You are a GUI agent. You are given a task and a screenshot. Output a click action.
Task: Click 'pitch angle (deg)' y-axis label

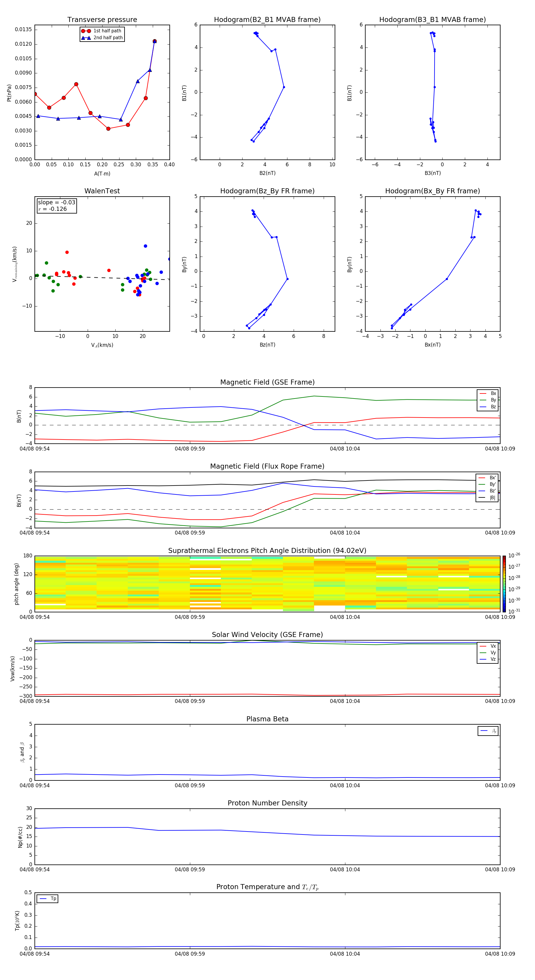[16, 584]
